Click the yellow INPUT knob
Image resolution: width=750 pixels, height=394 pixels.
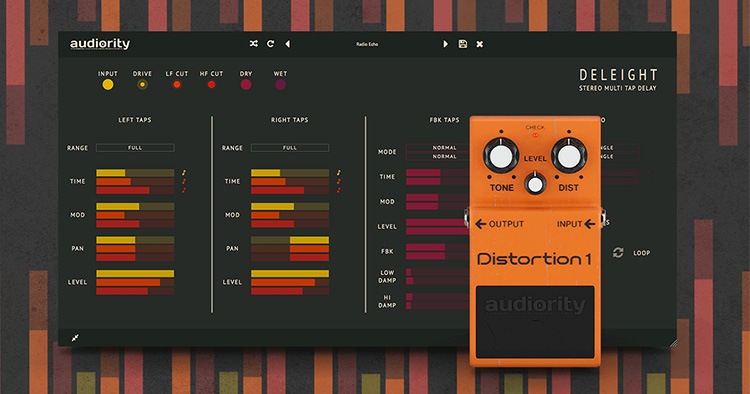(x=108, y=85)
